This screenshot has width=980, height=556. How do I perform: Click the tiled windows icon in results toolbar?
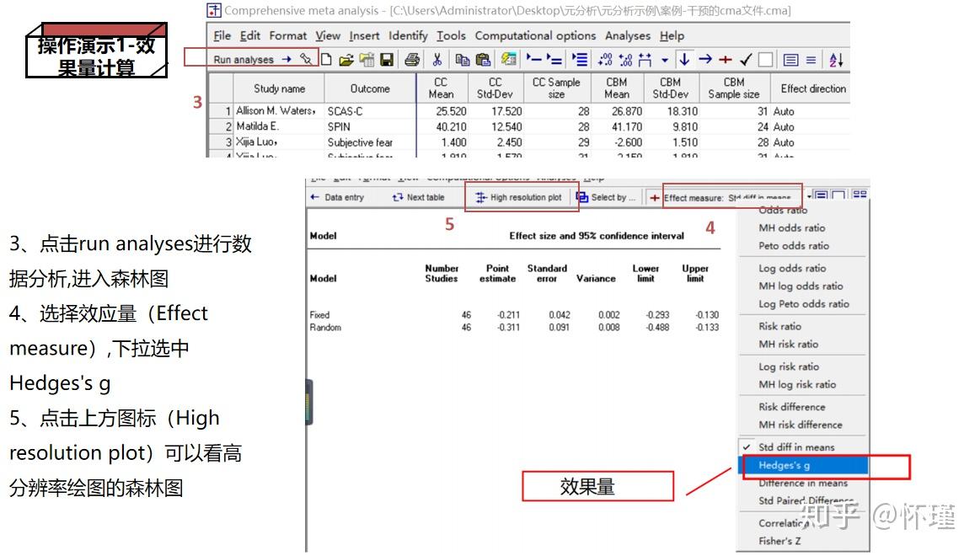click(x=860, y=195)
